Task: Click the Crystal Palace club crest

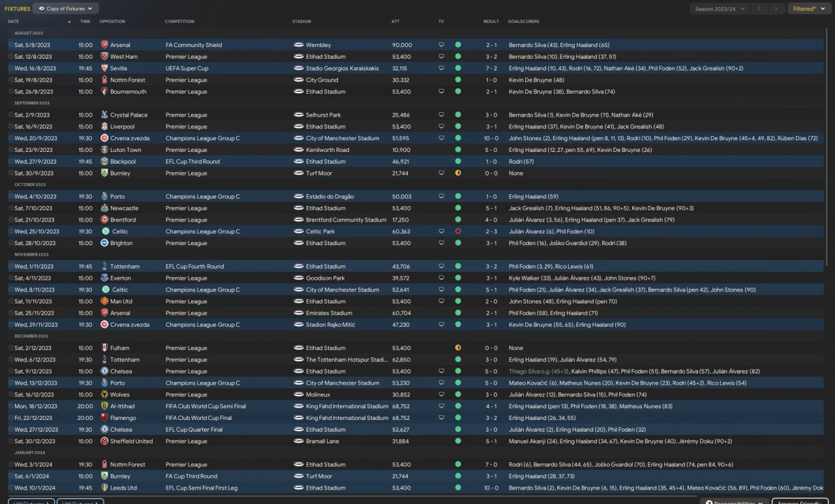Action: 104,115
